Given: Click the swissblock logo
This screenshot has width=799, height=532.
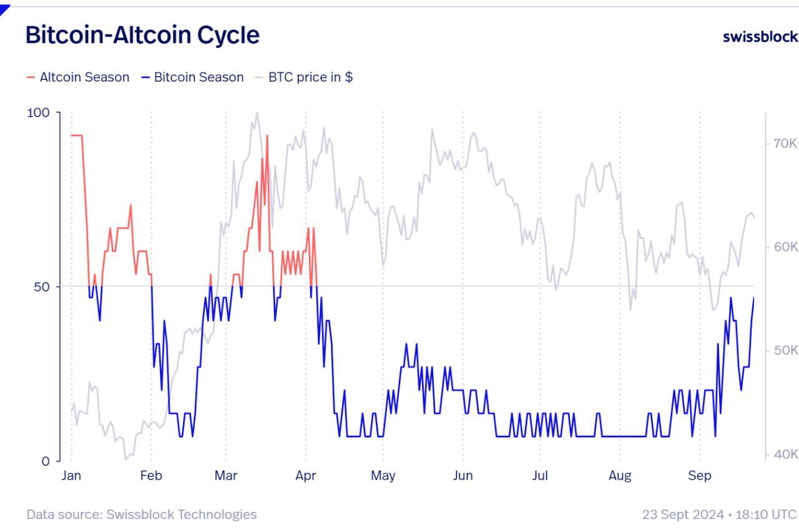Looking at the screenshot, I should coord(760,37).
